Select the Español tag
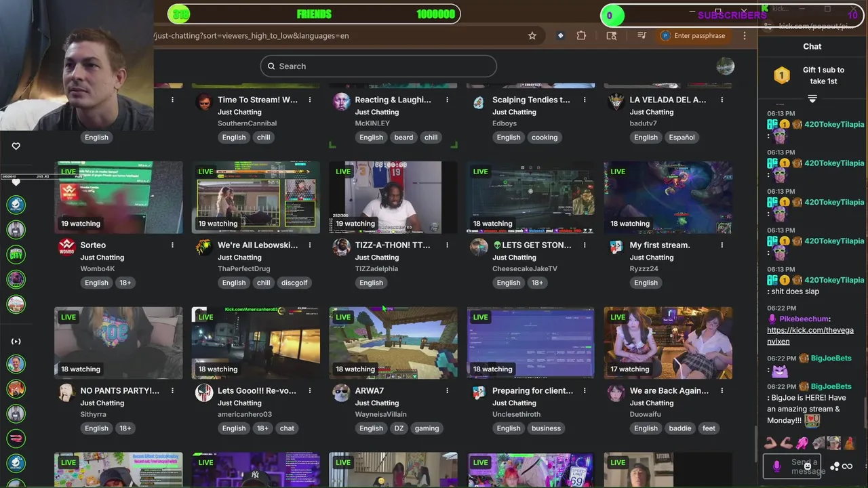Viewport: 868px width, 488px height. click(682, 137)
